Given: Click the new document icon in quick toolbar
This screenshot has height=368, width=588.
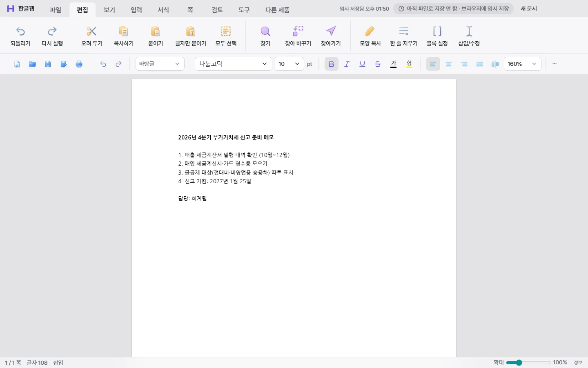Looking at the screenshot, I should tap(17, 64).
